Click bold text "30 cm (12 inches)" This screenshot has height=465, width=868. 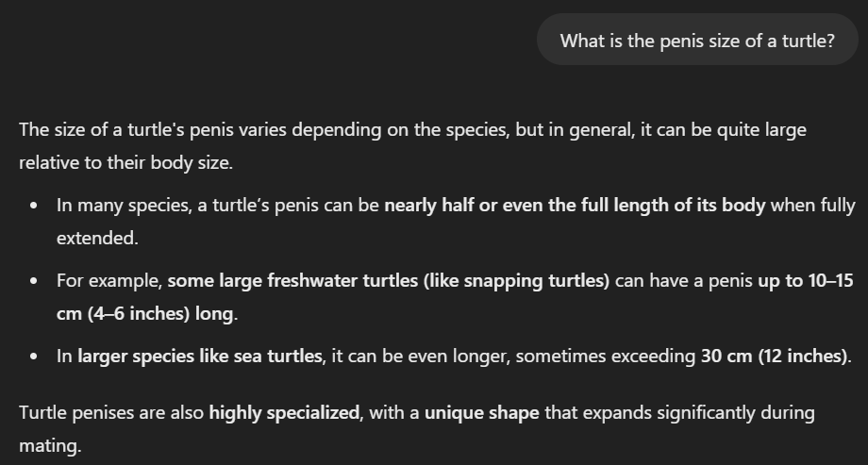tap(774, 357)
